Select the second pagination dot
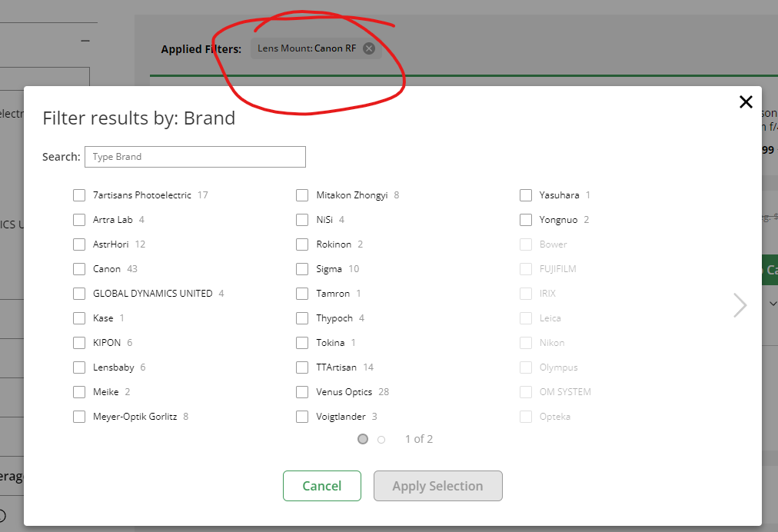 (381, 440)
